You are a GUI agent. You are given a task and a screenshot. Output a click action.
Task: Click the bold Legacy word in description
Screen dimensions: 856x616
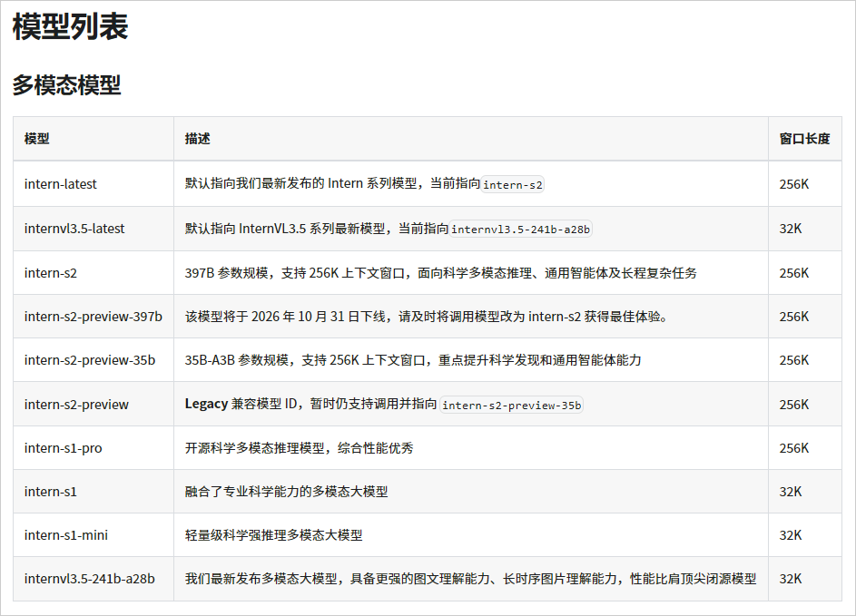[x=206, y=404]
